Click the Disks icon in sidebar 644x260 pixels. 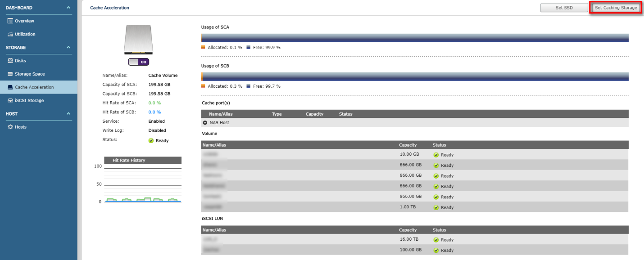pyautogui.click(x=10, y=61)
